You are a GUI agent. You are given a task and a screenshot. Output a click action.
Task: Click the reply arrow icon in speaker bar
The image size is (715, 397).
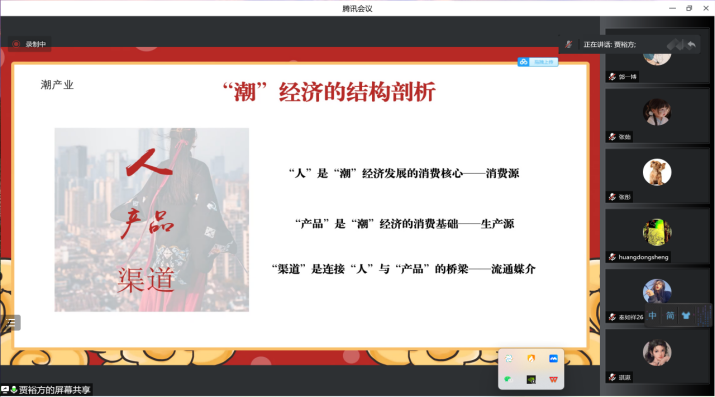tap(691, 44)
